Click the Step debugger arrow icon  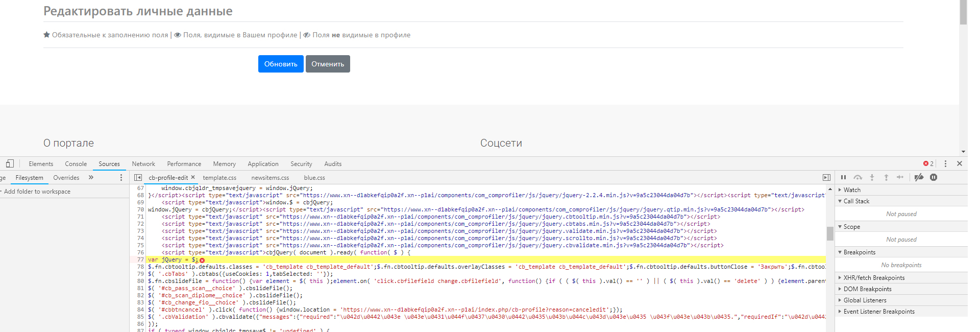pyautogui.click(x=900, y=177)
